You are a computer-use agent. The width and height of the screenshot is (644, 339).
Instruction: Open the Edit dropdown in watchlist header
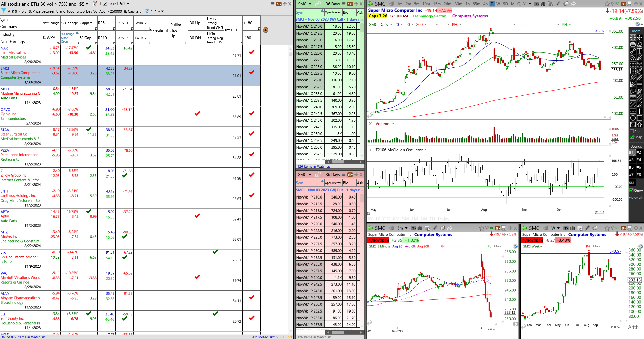124,4
